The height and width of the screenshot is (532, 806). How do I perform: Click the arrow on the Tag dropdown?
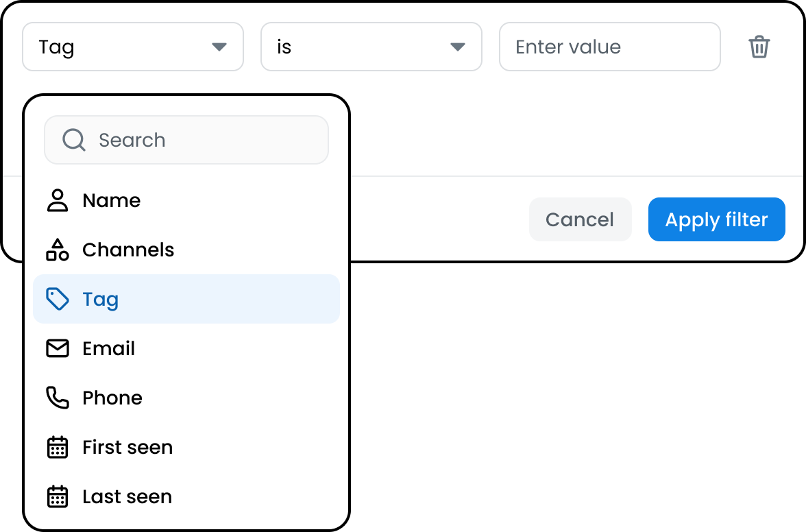219,47
